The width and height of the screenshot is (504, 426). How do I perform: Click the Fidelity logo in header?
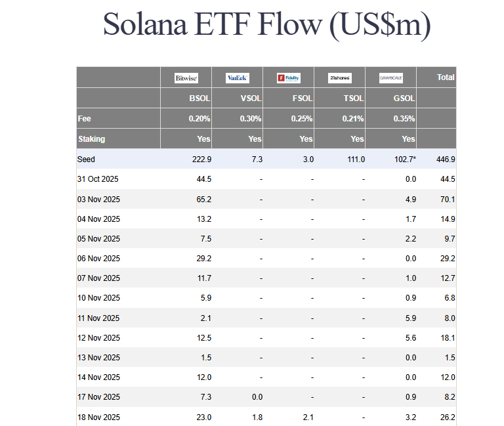288,78
